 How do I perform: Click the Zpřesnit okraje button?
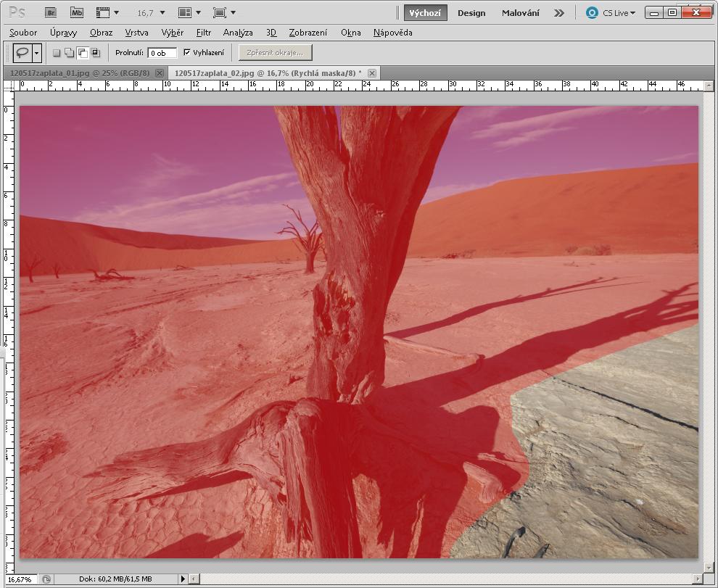[275, 52]
